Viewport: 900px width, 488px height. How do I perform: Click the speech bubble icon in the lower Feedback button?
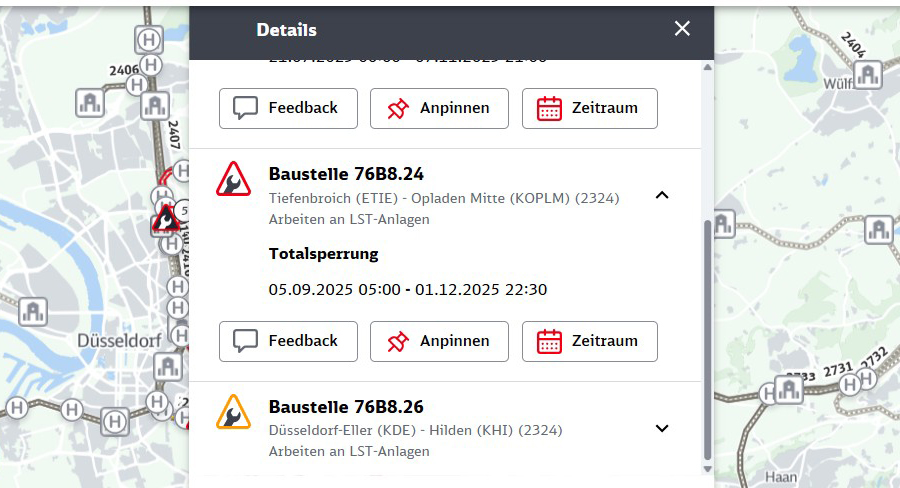click(246, 341)
